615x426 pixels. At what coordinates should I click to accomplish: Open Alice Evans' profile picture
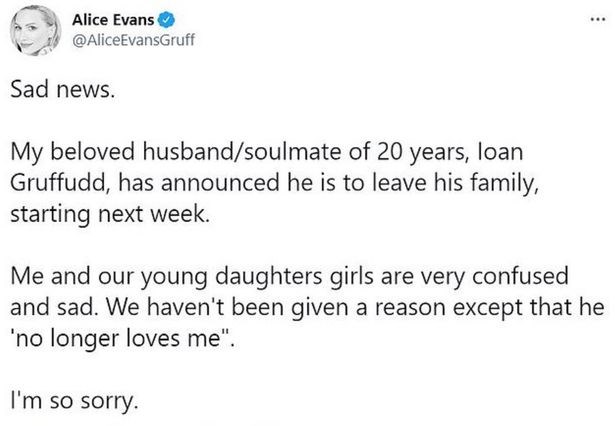coord(34,31)
